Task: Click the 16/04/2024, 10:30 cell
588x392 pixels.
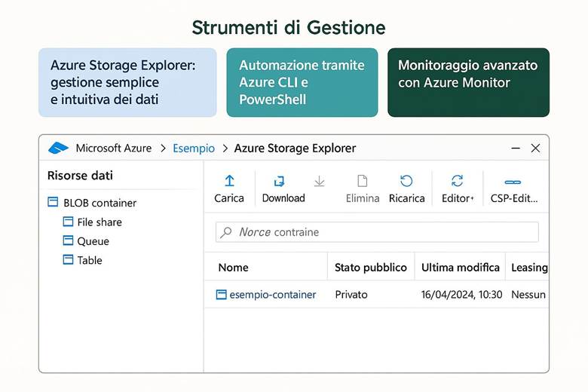Action: click(461, 295)
